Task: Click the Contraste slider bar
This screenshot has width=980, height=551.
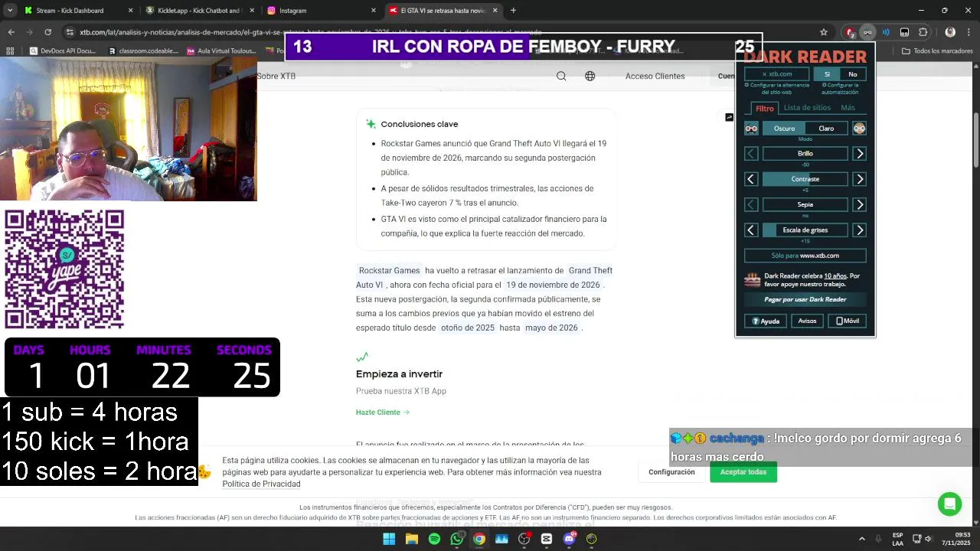Action: click(805, 179)
